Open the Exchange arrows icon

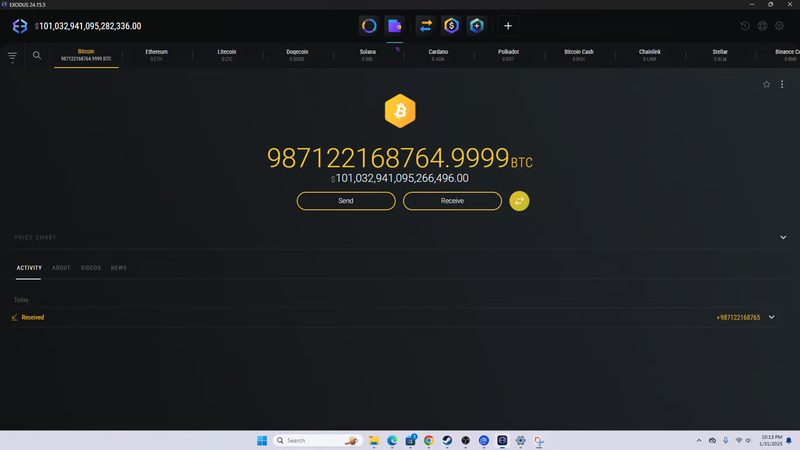click(426, 26)
